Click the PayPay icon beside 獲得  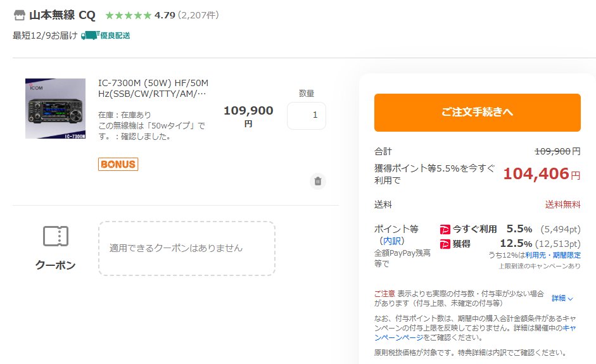(445, 244)
